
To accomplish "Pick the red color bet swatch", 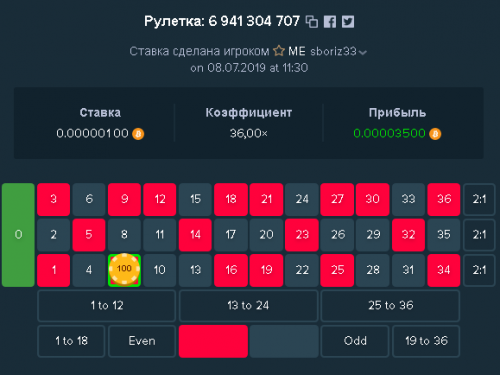I will pyautogui.click(x=213, y=341).
